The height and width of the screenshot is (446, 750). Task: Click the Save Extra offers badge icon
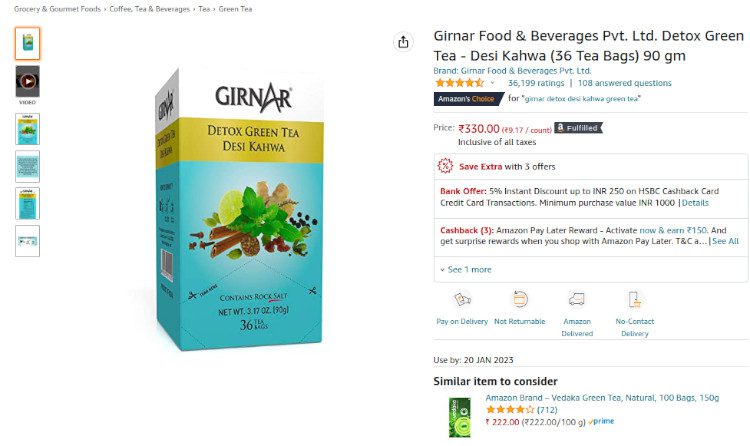[445, 166]
